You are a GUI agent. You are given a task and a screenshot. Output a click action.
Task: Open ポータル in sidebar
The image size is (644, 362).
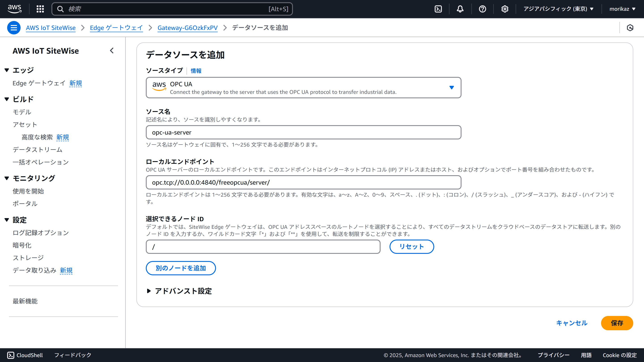[x=25, y=204]
